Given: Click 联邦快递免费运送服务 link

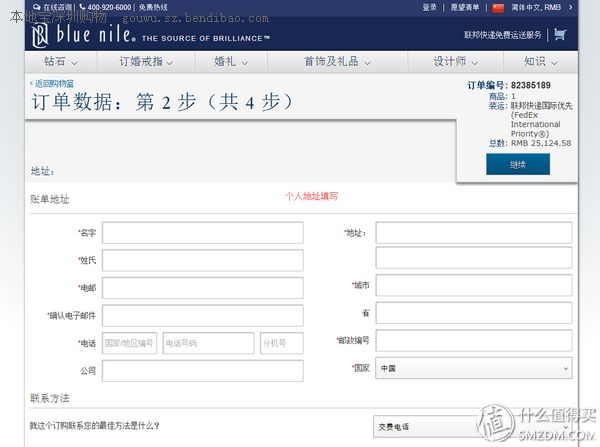Looking at the screenshot, I should (503, 35).
